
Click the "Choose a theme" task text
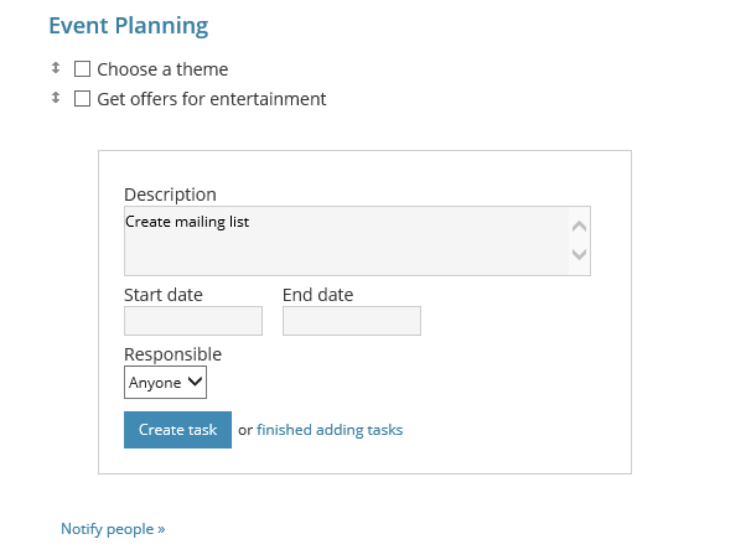162,69
